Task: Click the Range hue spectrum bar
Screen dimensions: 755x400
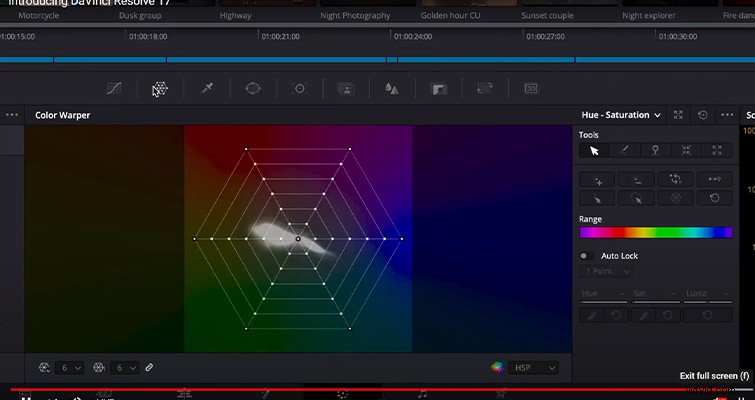Action: [x=656, y=232]
